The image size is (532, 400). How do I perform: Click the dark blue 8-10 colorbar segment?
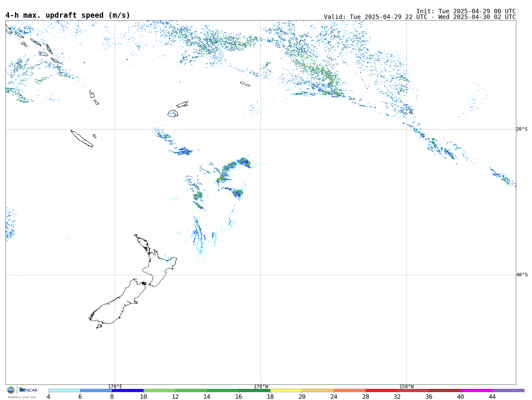(x=128, y=391)
